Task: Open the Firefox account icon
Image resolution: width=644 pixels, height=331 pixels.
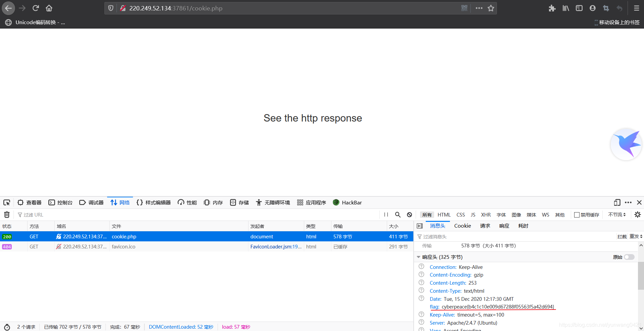Action: point(593,8)
